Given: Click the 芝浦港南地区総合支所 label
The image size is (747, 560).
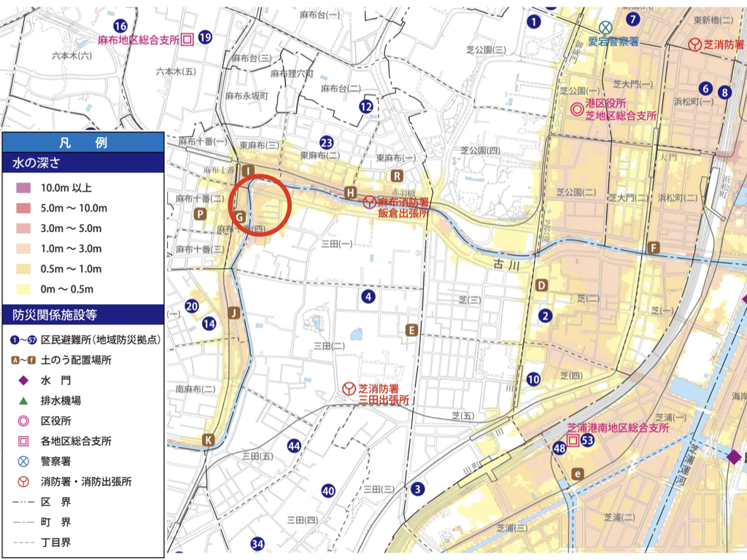Looking at the screenshot, I should tap(618, 428).
